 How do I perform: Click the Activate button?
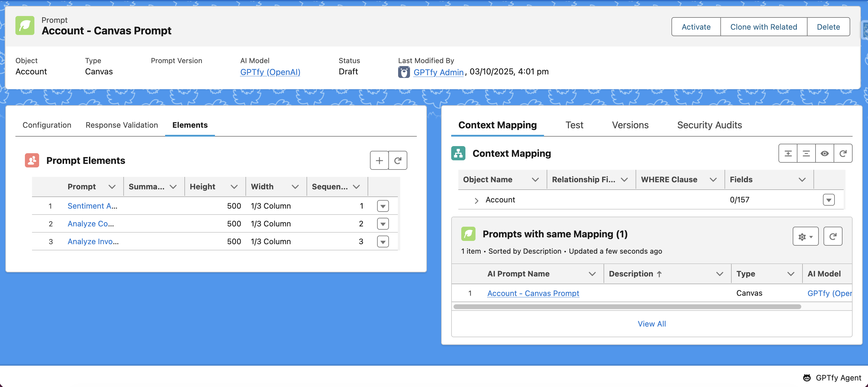click(696, 27)
